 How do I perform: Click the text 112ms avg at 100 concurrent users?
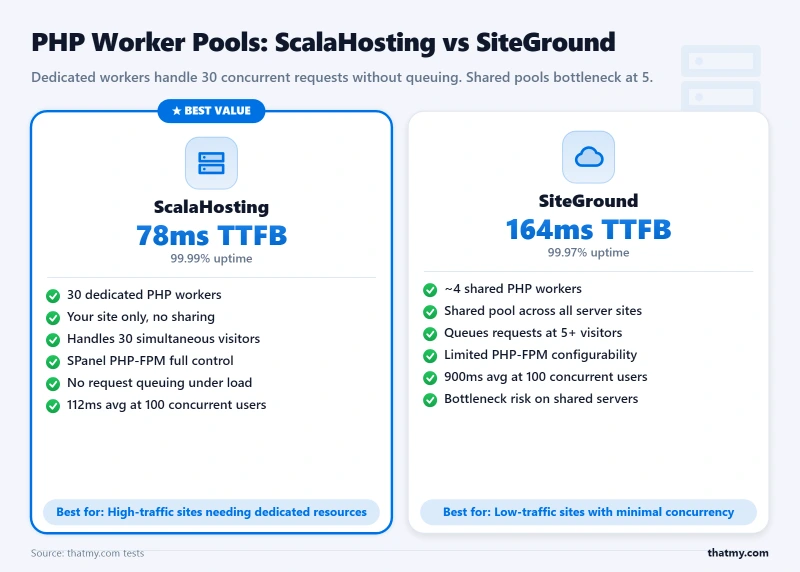pyautogui.click(x=166, y=405)
